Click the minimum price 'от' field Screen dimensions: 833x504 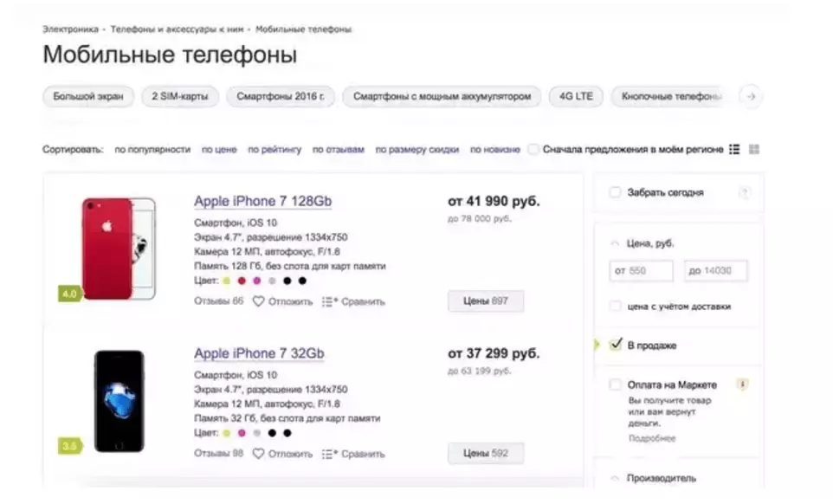tap(642, 270)
